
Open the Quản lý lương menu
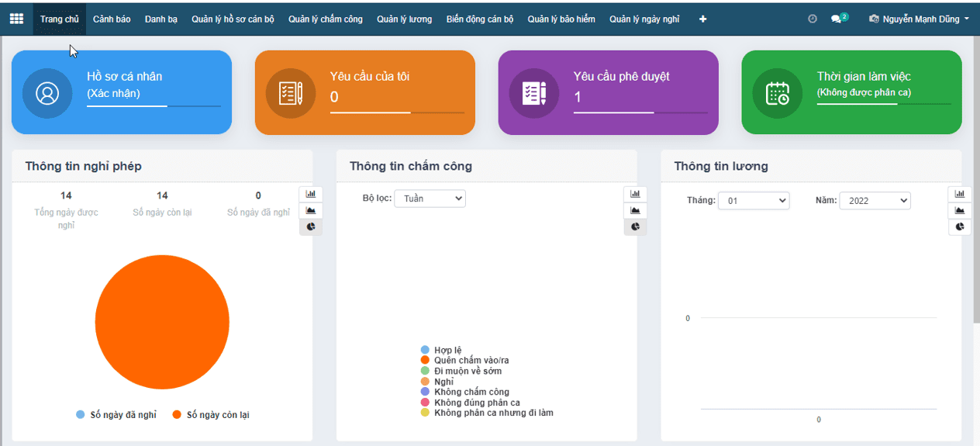pos(404,19)
